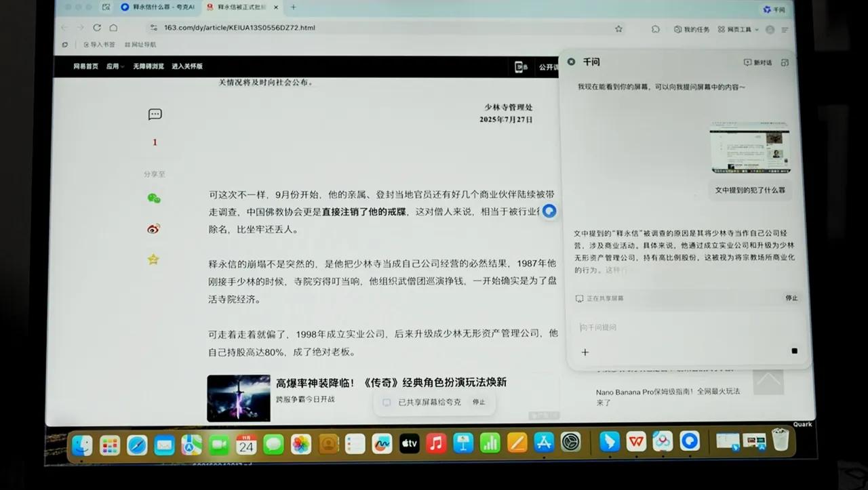Share the article to WeChat
868x490 pixels.
[154, 199]
